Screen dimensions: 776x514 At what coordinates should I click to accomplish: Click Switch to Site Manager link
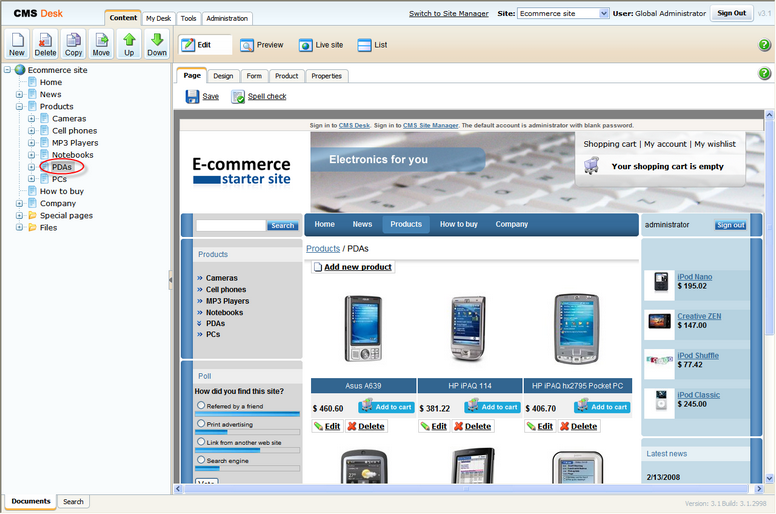tap(448, 13)
